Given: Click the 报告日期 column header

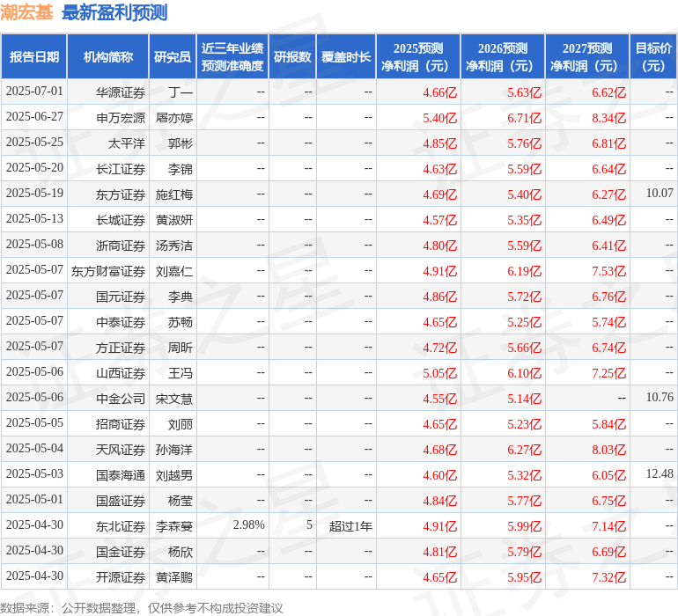Looking at the screenshot, I should [33, 56].
